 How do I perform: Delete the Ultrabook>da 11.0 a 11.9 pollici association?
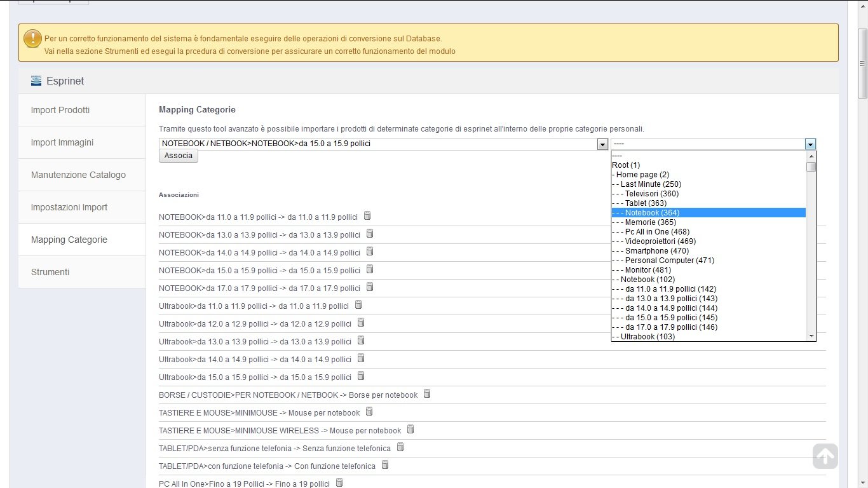[358, 305]
